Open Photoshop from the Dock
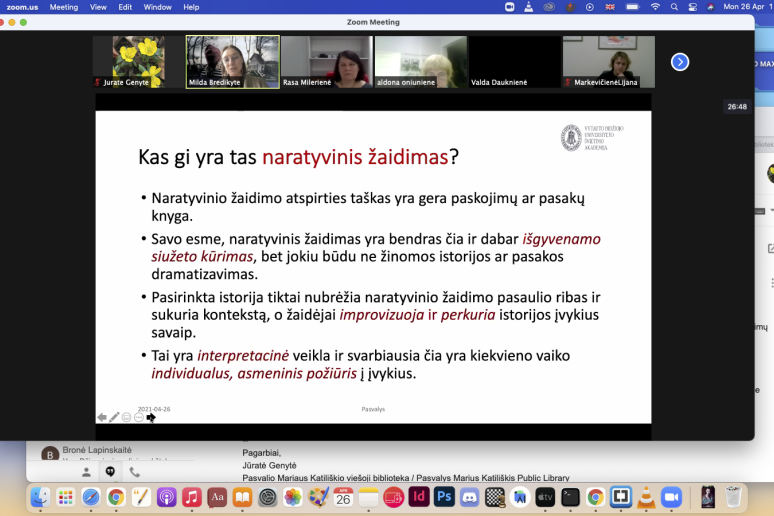 click(445, 497)
